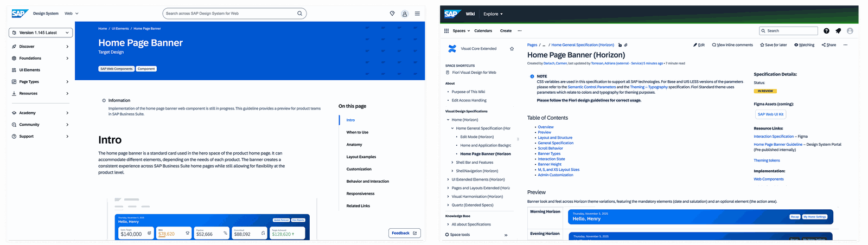The height and width of the screenshot is (245, 868).
Task: Click the Resources download icon in sidebar
Action: point(14,93)
